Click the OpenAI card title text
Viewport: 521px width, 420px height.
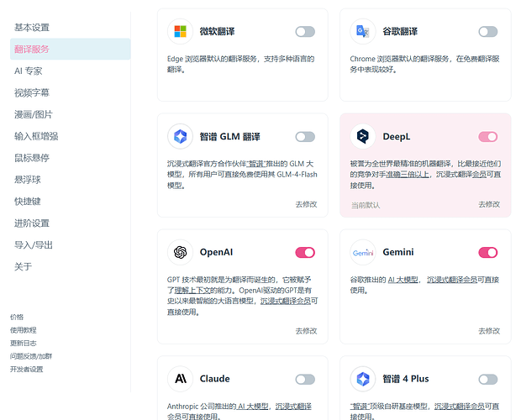[x=216, y=252]
